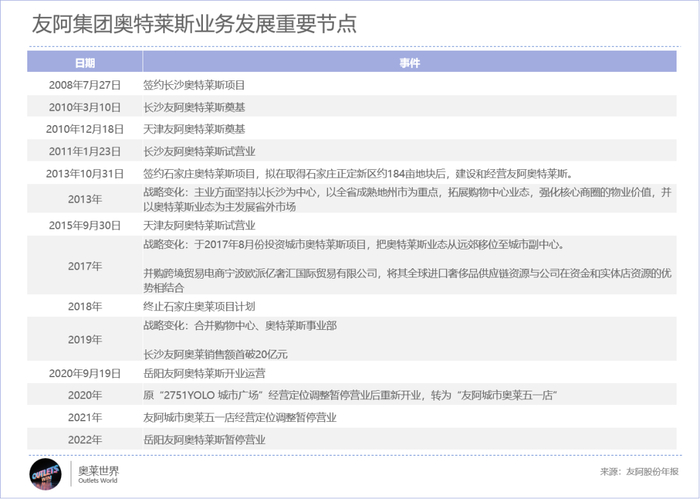Screen dimensions: 700x499
Task: Click the 2021年 date cell
Action: click(x=85, y=418)
